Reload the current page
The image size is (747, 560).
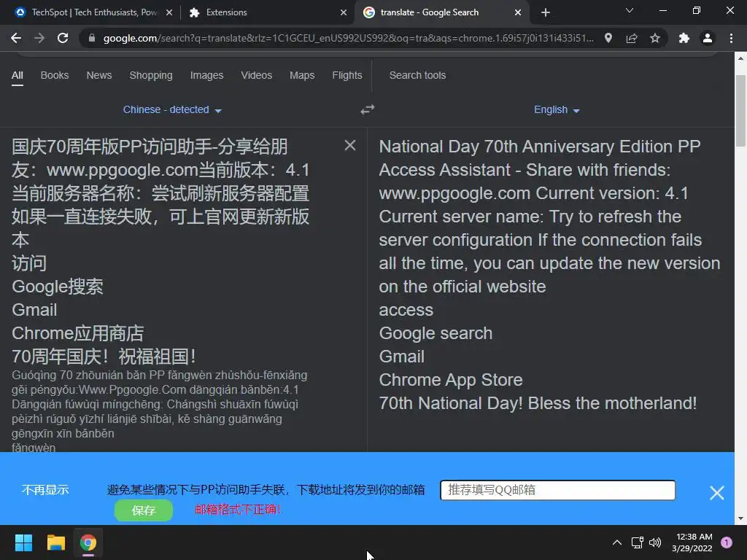point(63,38)
